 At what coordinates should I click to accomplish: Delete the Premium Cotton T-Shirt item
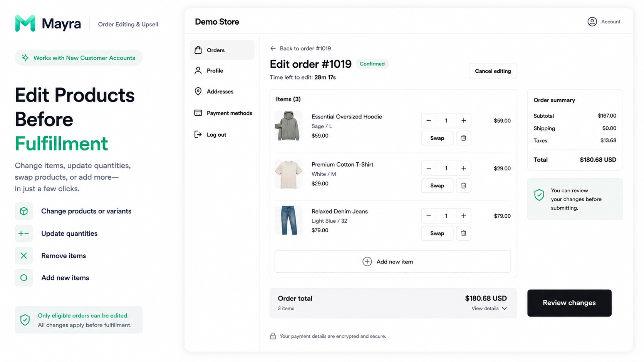[463, 186]
